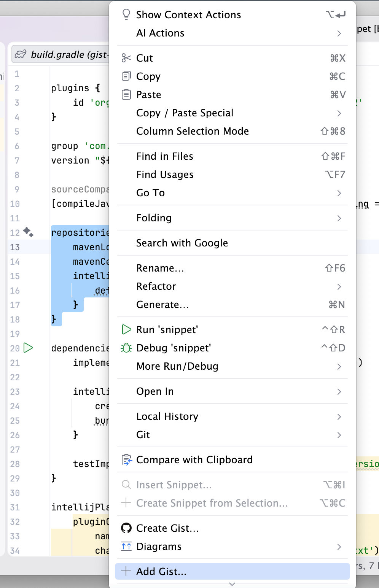This screenshot has height=588, width=379.
Task: Click the GitHub icon beside Create Gist
Action: (126, 528)
